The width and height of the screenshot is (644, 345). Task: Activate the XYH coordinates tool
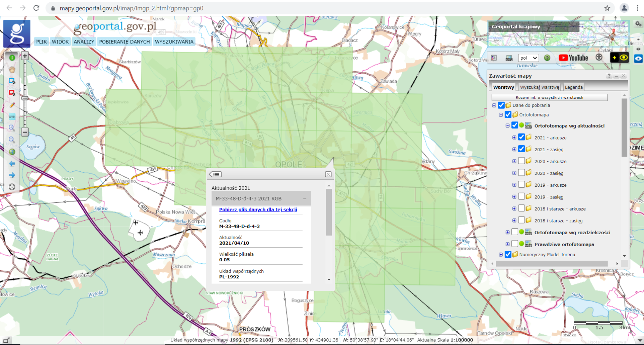point(12,117)
